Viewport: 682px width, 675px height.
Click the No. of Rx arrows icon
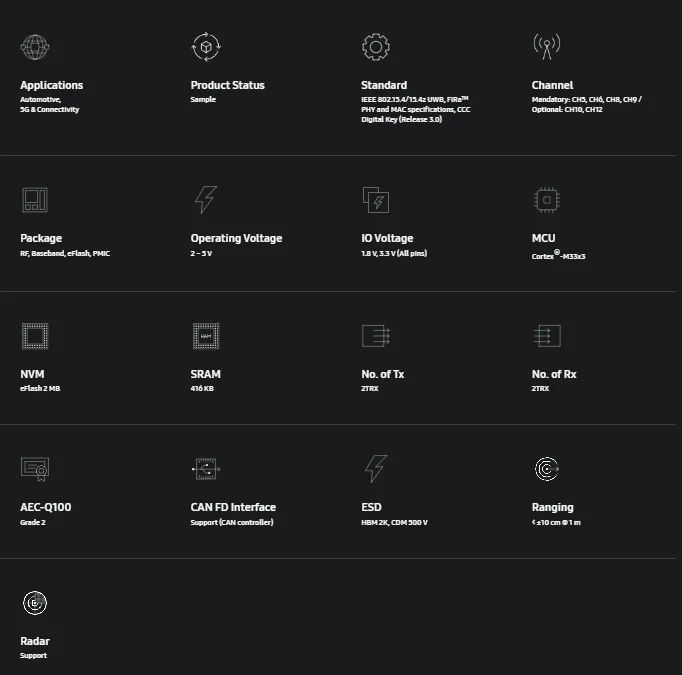[547, 336]
